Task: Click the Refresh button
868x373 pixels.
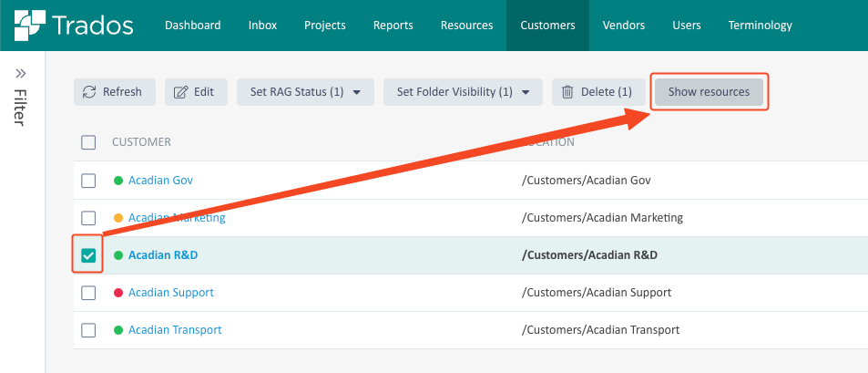Action: tap(115, 92)
